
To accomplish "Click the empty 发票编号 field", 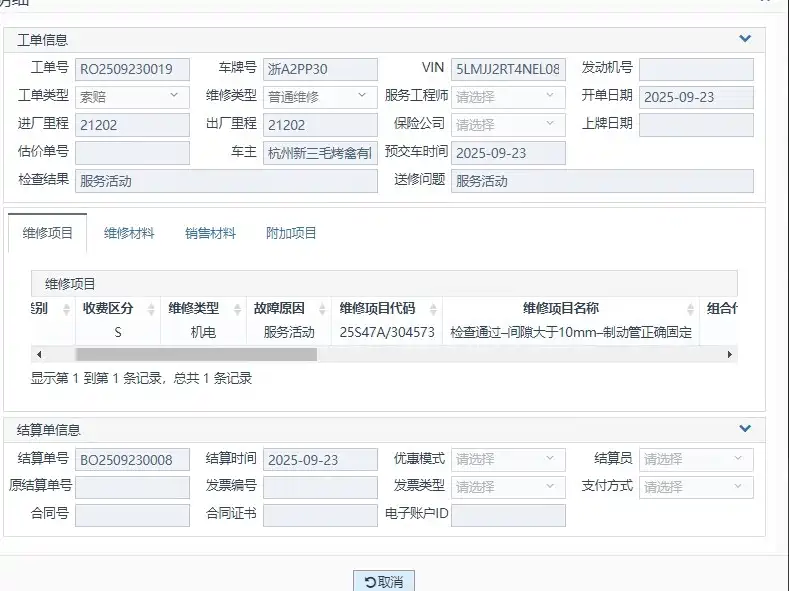I will click(320, 487).
